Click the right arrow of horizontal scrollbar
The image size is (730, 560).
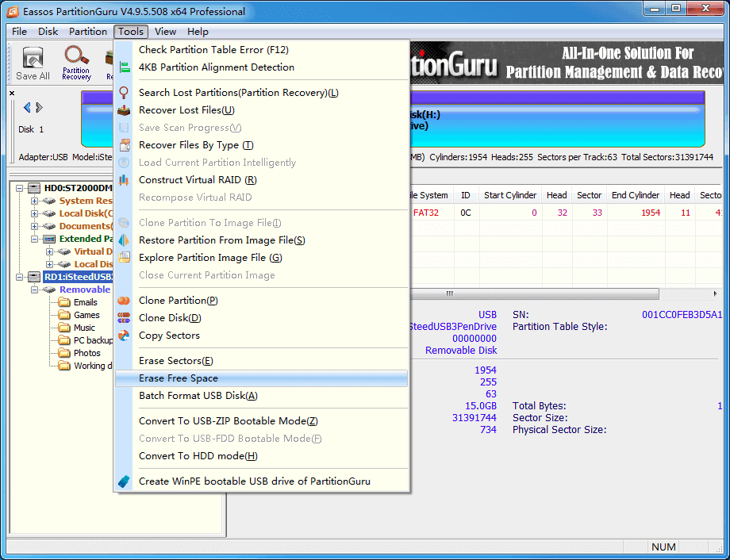point(715,293)
